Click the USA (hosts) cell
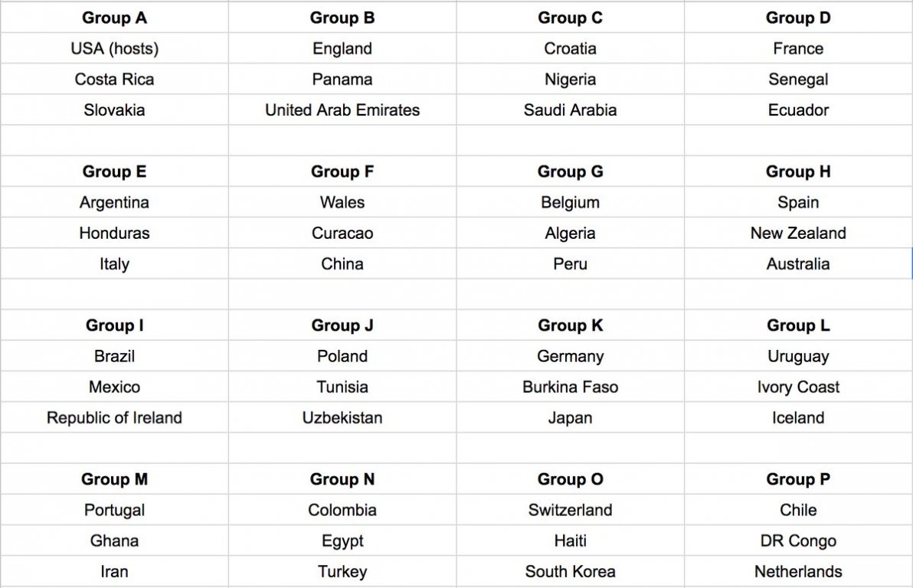Screen dimensions: 913x588 point(114,48)
